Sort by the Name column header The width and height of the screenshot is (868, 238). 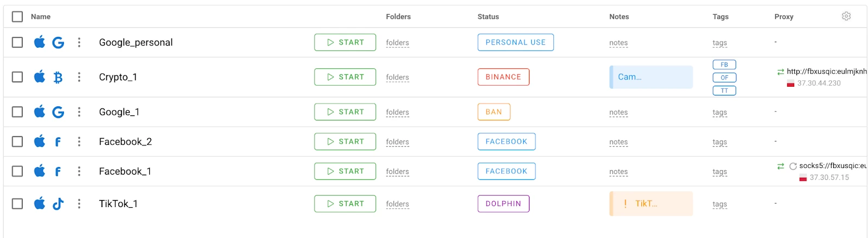click(41, 17)
